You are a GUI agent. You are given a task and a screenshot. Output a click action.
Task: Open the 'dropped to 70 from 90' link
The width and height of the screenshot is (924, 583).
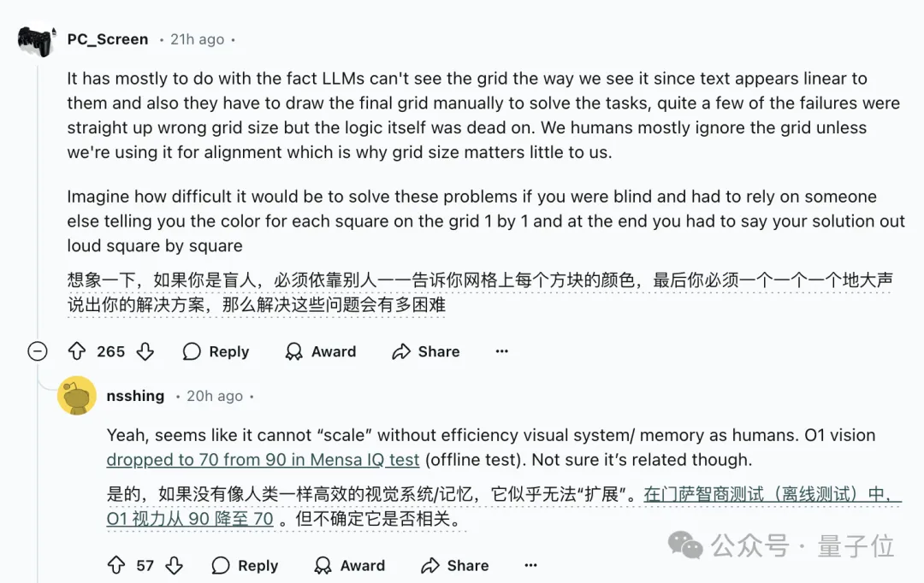coord(263,459)
